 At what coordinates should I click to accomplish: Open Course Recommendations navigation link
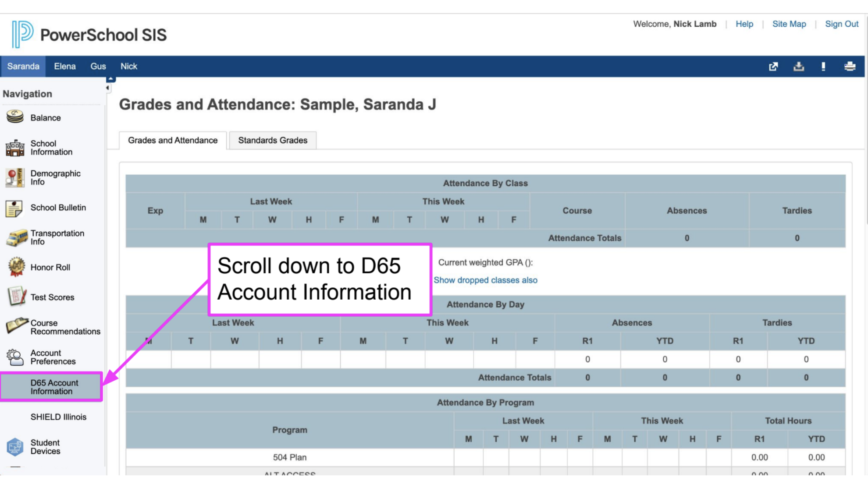(x=65, y=327)
